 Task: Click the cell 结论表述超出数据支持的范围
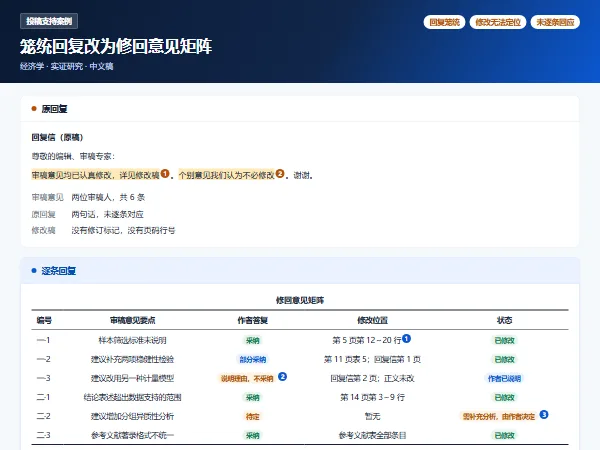pos(132,397)
